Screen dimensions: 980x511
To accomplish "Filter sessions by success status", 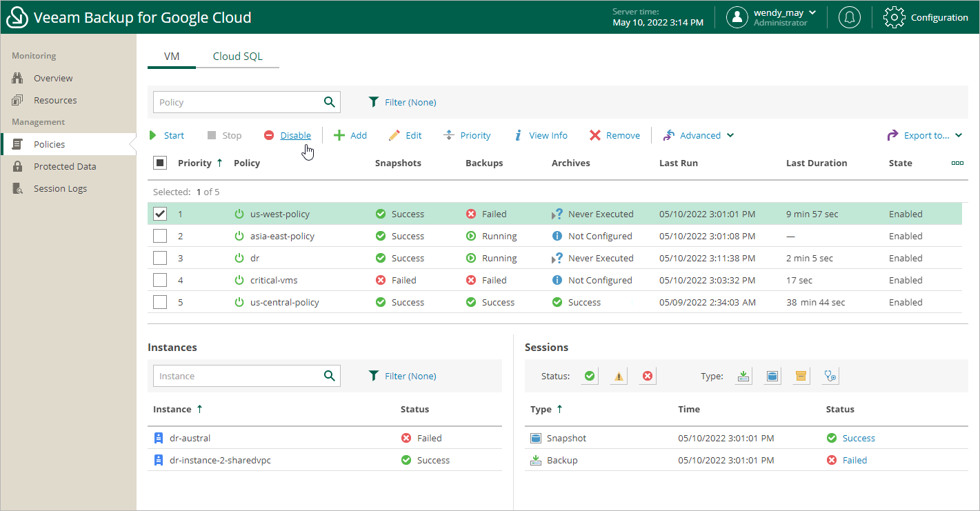I will click(590, 376).
